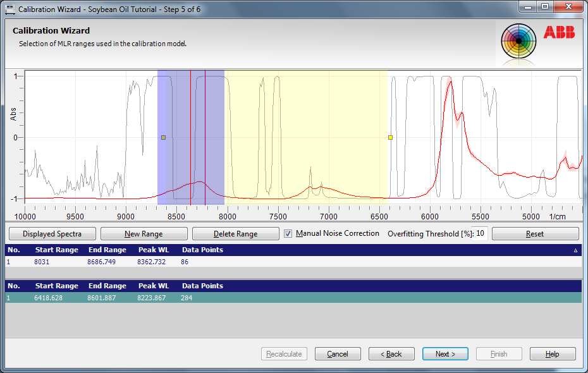Click the red ABB logo
Image resolution: width=588 pixels, height=373 pixels.
click(x=559, y=33)
